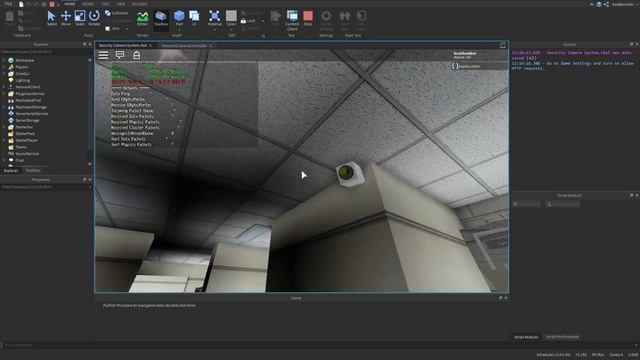Select Teams in Explorer

point(21,147)
